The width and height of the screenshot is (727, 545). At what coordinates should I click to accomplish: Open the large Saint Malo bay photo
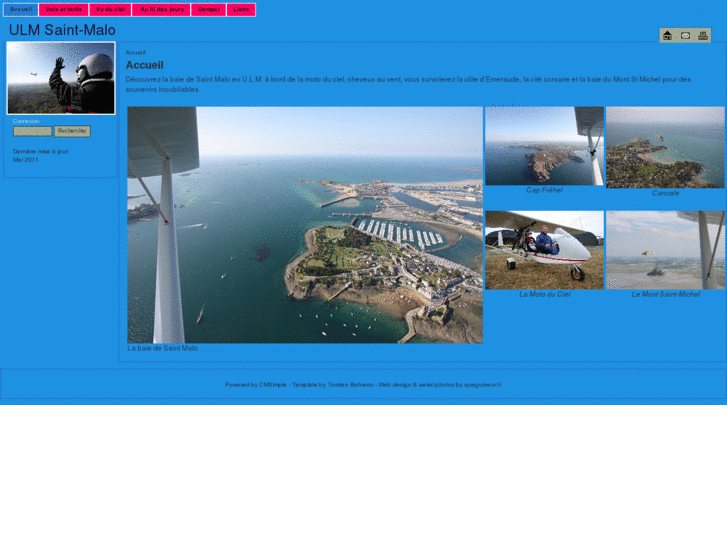click(x=305, y=225)
